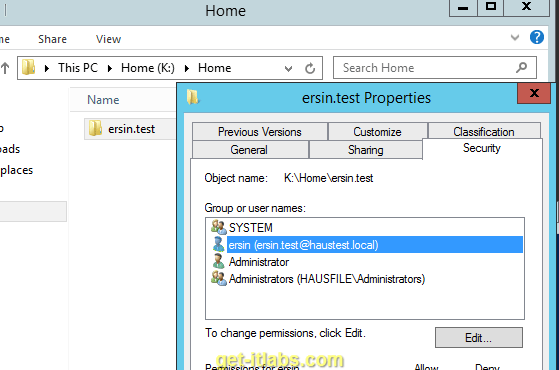Click Home (K:) in the breadcrumb
Image resolution: width=559 pixels, height=370 pixels.
pos(148,68)
